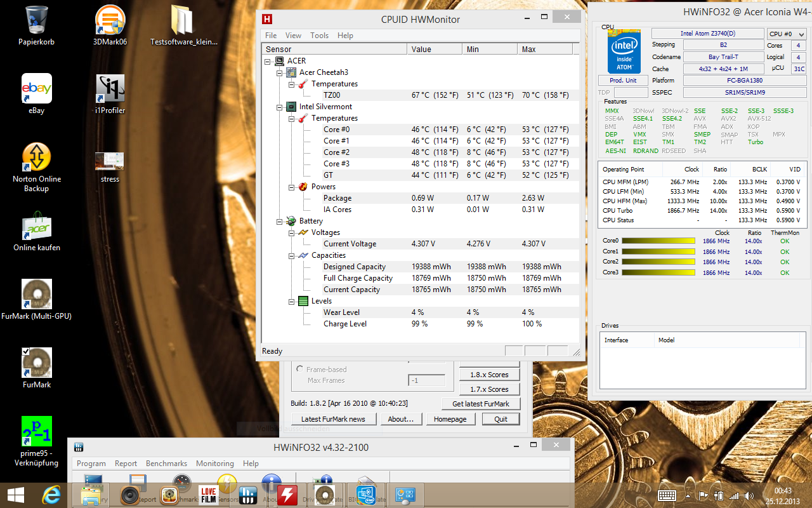Click the Max column header in HWMonitor
Screen dimensions: 812x508
pyautogui.click(x=545, y=49)
